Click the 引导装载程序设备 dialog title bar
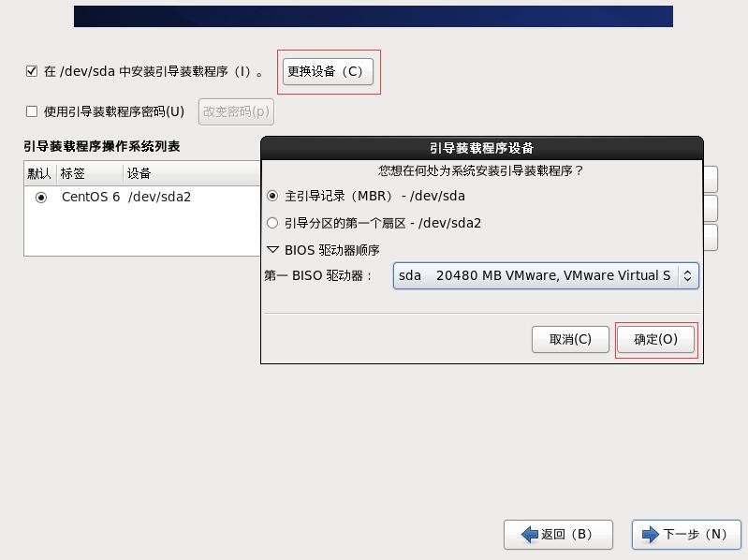The image size is (748, 560). click(x=482, y=148)
